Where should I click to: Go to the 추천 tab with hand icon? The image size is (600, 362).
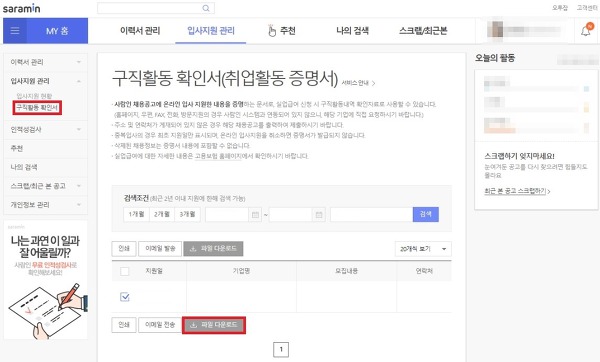click(x=282, y=31)
